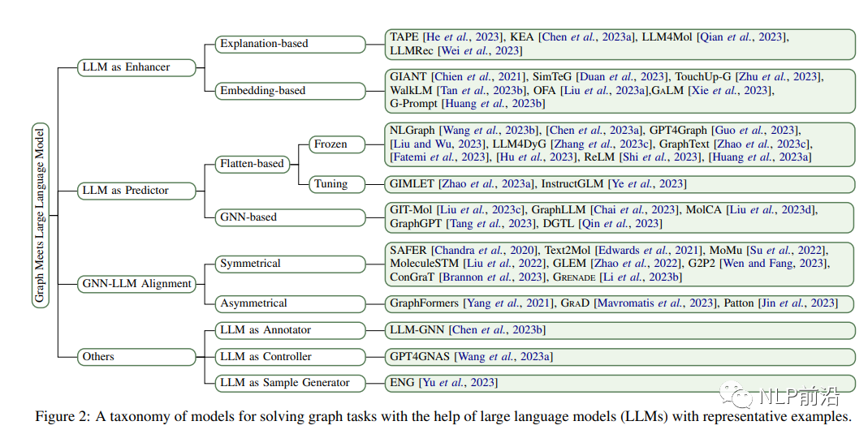Viewport: 868px width, 434px height.
Task: Click the Chien et al., 2021 GIANT citation
Action: click(x=479, y=77)
